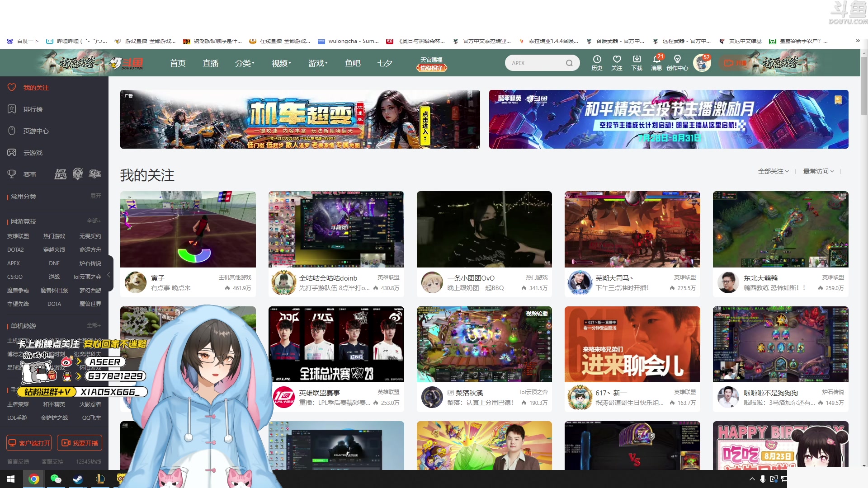Open the LPL league logo shortcut

click(61, 174)
